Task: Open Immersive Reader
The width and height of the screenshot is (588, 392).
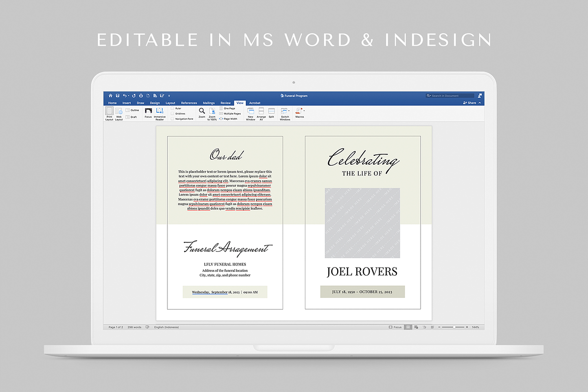Action: click(160, 114)
